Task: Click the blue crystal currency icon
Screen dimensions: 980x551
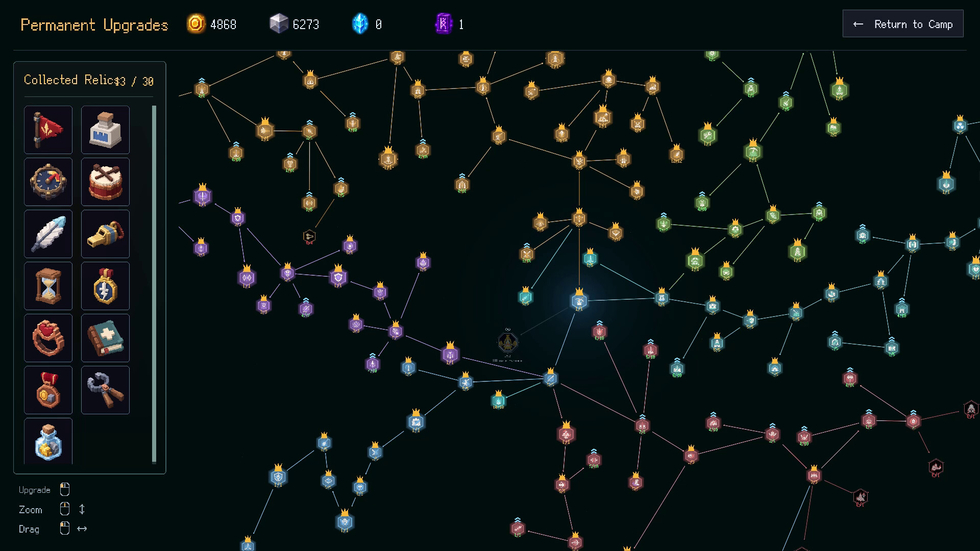Action: pos(360,24)
